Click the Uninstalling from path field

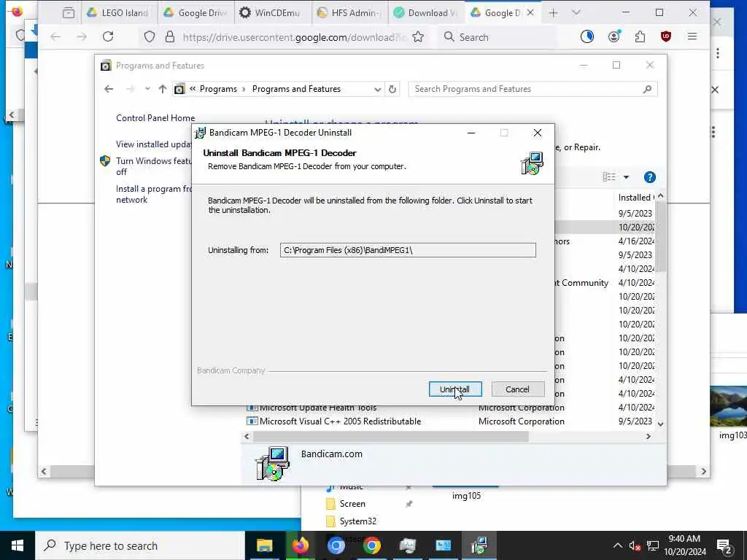408,250
